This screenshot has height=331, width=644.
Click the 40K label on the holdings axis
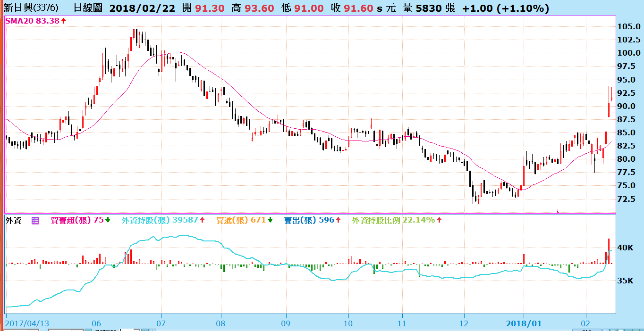[626, 248]
